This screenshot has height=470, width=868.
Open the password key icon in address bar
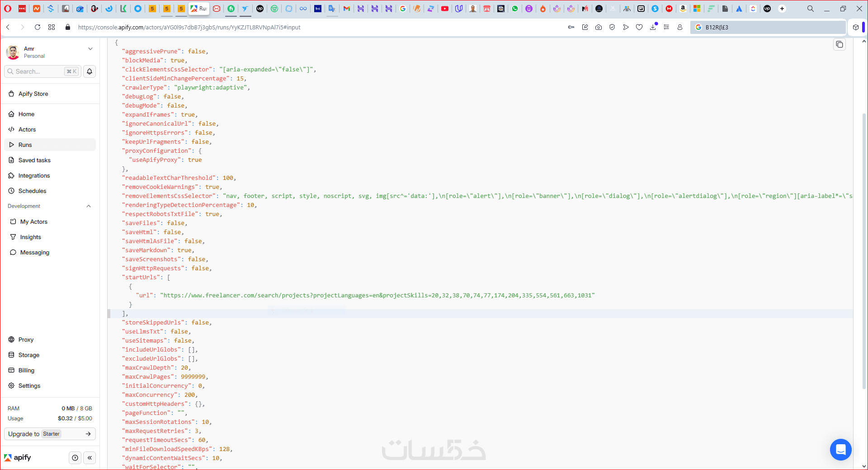click(571, 27)
